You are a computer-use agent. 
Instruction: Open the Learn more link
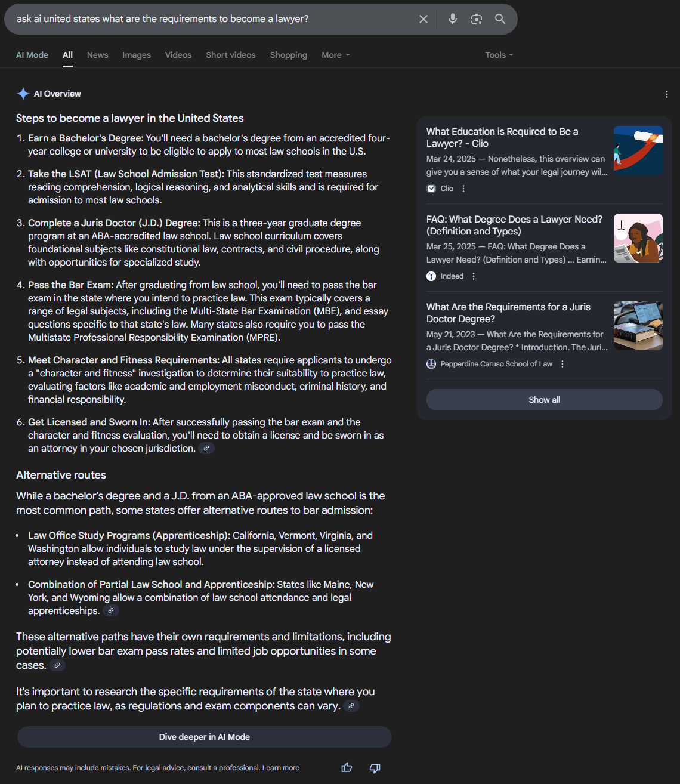pyautogui.click(x=281, y=768)
